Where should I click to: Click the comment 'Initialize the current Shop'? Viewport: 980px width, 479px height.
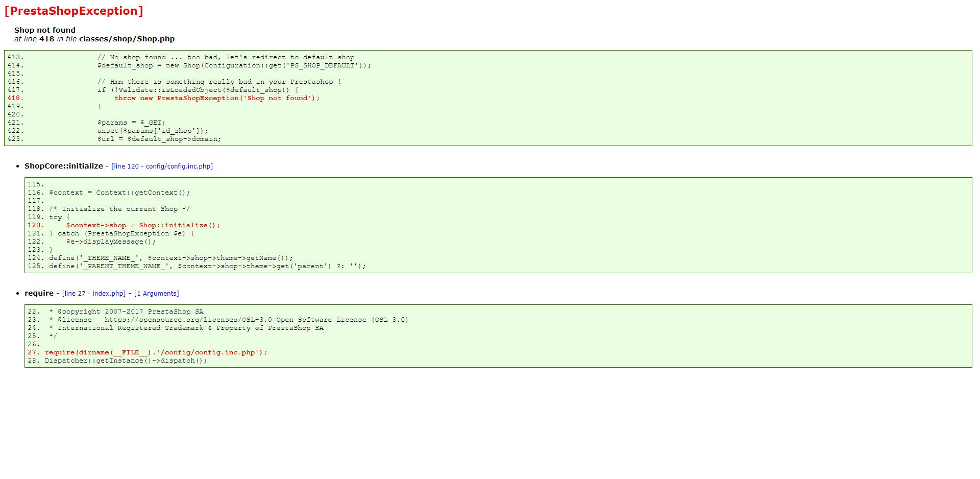click(119, 209)
